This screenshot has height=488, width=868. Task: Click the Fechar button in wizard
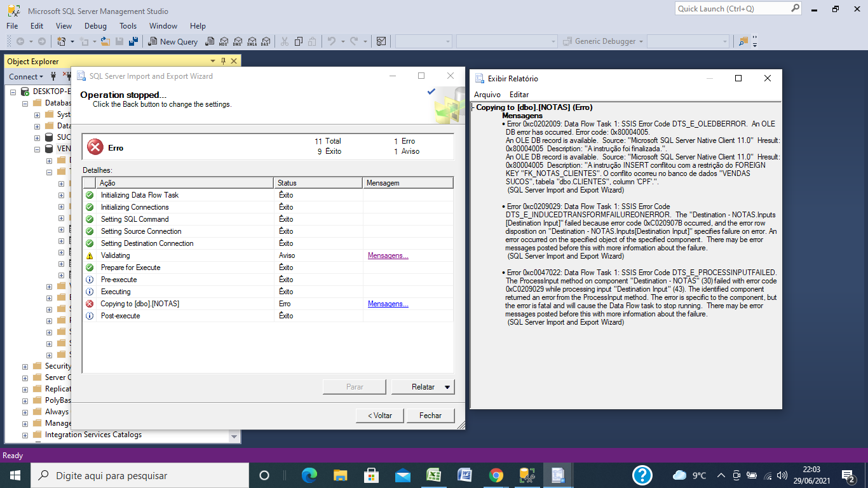[x=431, y=416]
